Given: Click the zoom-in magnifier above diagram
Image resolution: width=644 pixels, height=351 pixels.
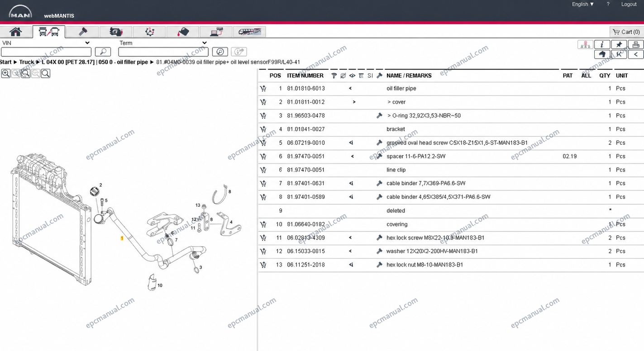Looking at the screenshot, I should coord(6,73).
